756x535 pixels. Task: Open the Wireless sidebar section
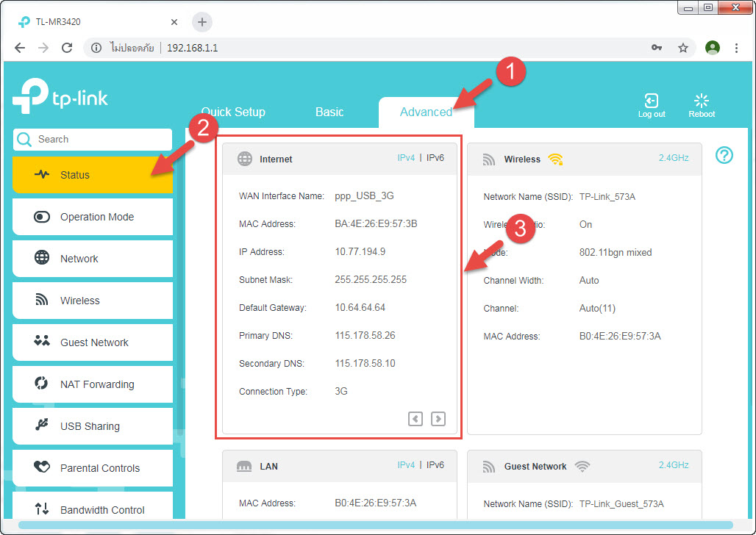coord(93,301)
